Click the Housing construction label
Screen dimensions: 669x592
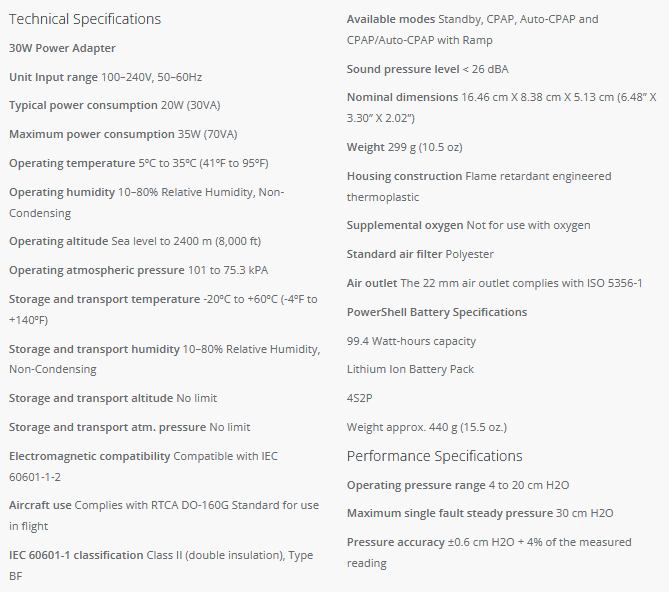pyautogui.click(x=404, y=176)
